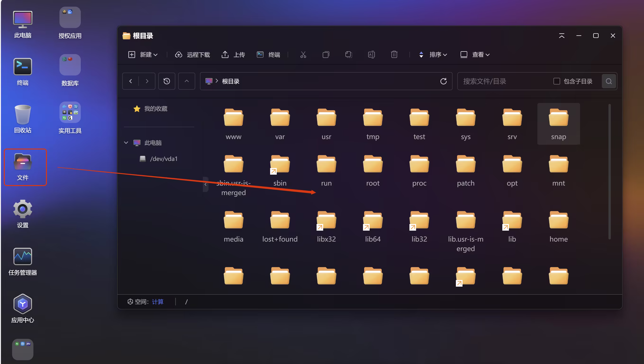Screen dimensions: 644x364
Task: Enable the include subdirectories checkbox
Action: [557, 81]
